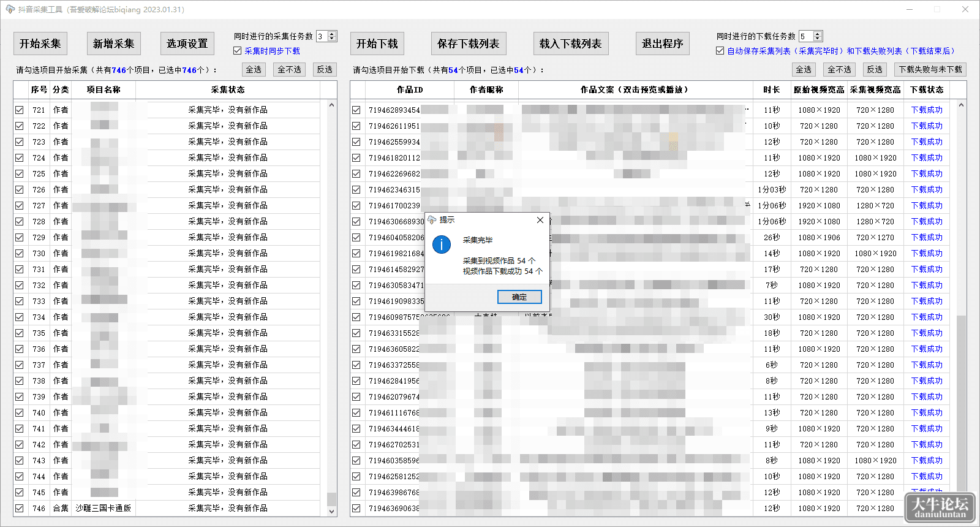Increase the simultaneous download task count
980x527 pixels.
tap(817, 34)
